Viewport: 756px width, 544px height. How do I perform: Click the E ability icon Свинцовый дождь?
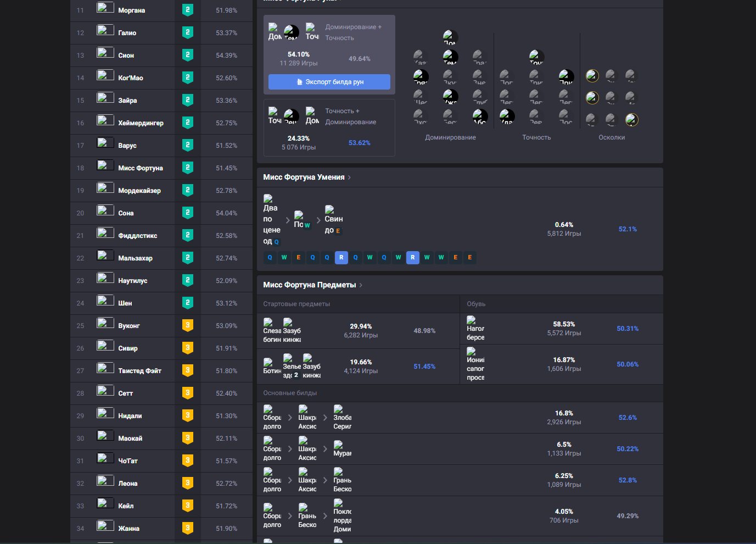point(333,220)
